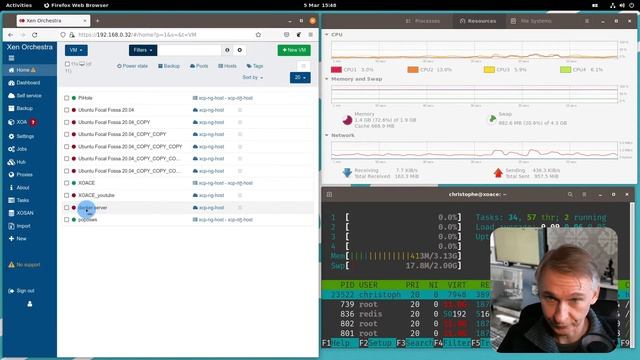Collapse the Network section in System Monitor
Image resolution: width=640 pixels, height=360 pixels.
click(327, 135)
